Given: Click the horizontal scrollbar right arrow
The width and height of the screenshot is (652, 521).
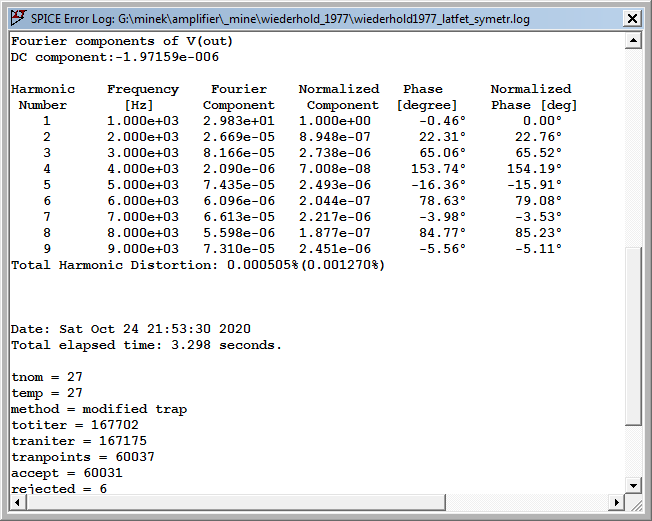Looking at the screenshot, I should pos(616,502).
